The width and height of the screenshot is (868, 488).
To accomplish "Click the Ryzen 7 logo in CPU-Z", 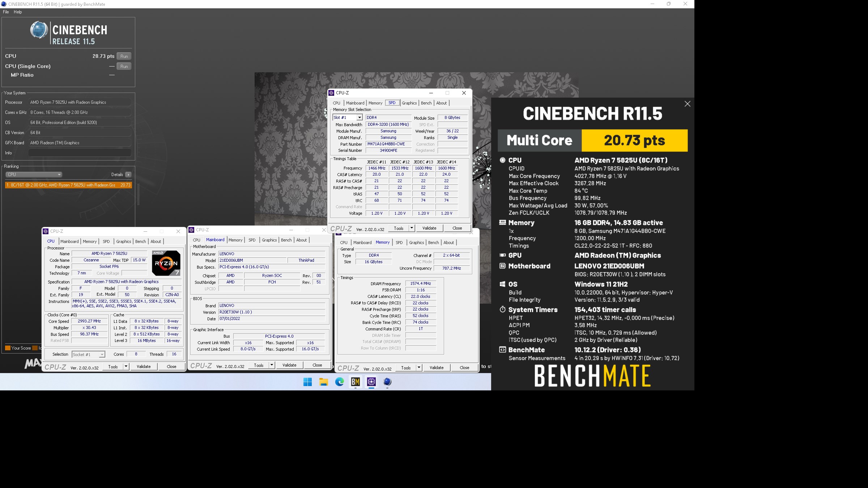I will [x=166, y=263].
